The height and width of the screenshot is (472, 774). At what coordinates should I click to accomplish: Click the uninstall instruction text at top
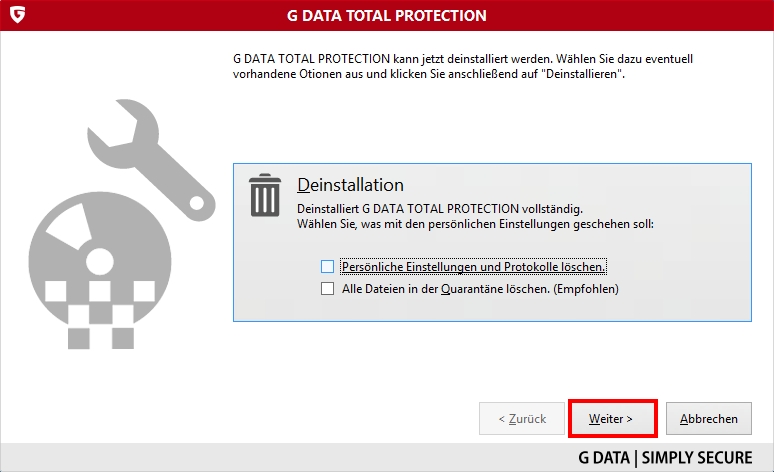pos(463,66)
